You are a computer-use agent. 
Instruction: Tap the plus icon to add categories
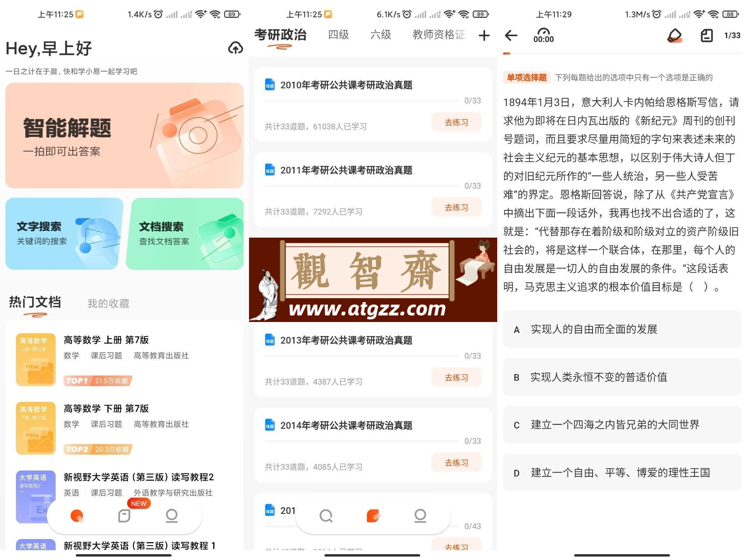(484, 36)
